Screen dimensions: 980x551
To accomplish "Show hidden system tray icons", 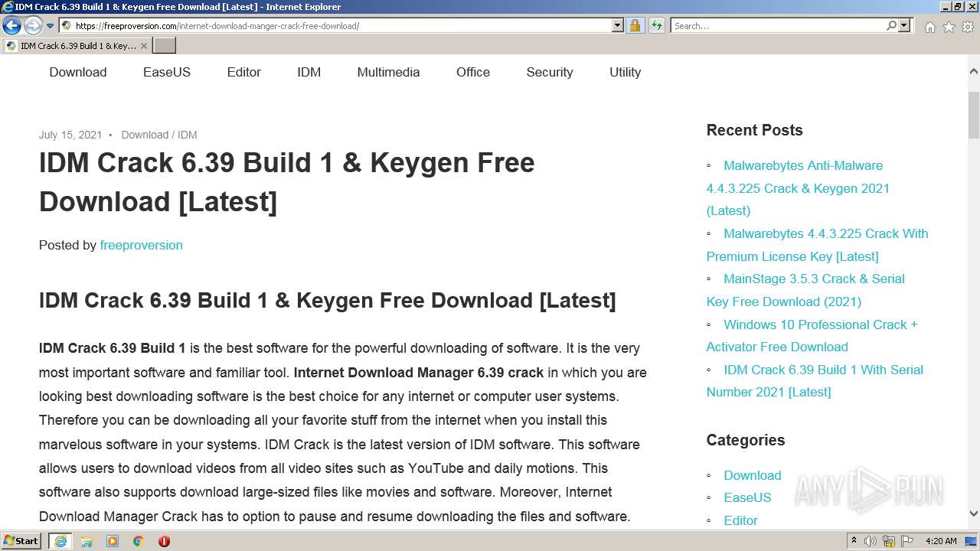I will coord(854,541).
